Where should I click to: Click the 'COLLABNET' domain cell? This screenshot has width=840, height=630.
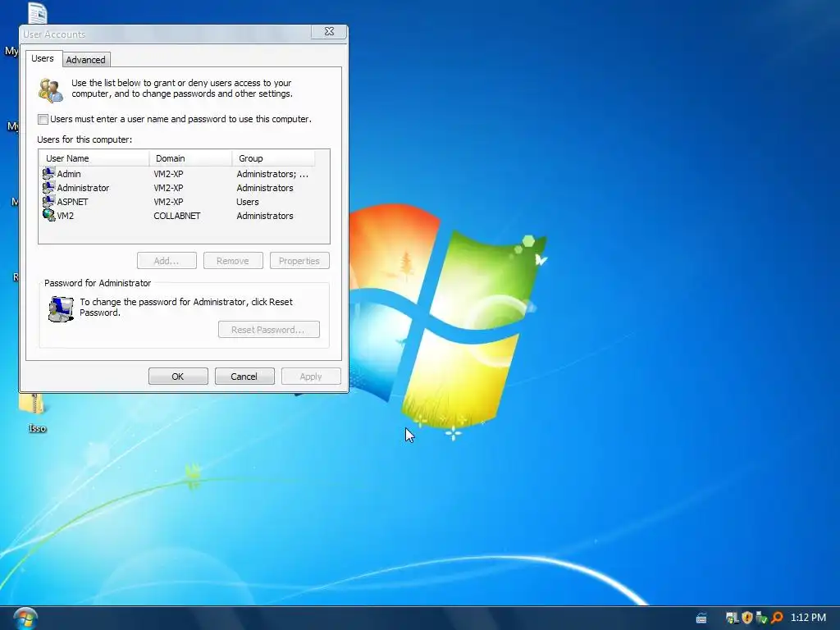(177, 216)
